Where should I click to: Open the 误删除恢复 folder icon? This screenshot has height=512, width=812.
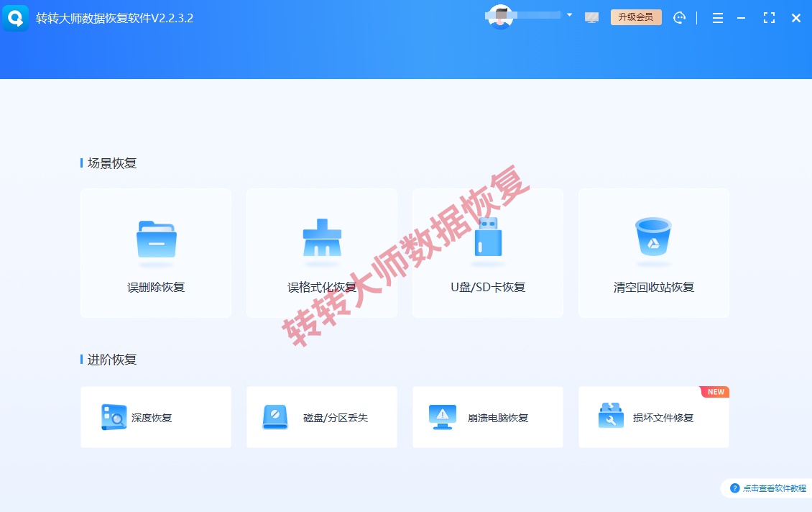click(157, 239)
